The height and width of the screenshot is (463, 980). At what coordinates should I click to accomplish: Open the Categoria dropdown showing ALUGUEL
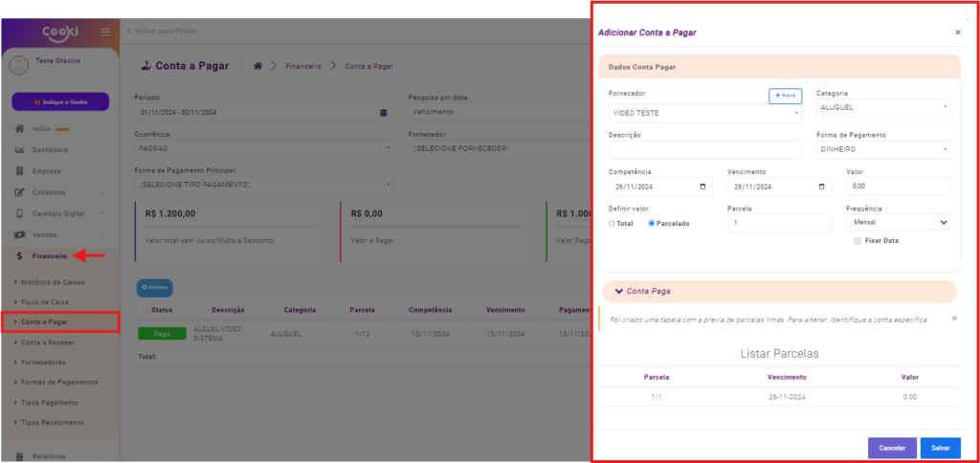(882, 108)
